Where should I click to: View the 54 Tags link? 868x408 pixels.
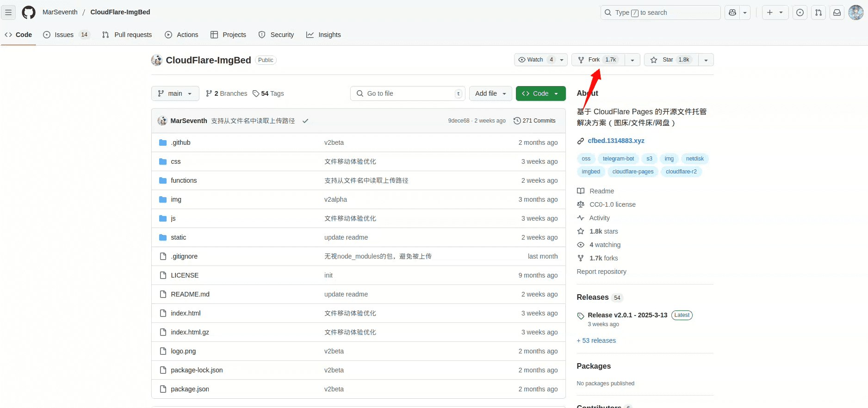pyautogui.click(x=268, y=93)
